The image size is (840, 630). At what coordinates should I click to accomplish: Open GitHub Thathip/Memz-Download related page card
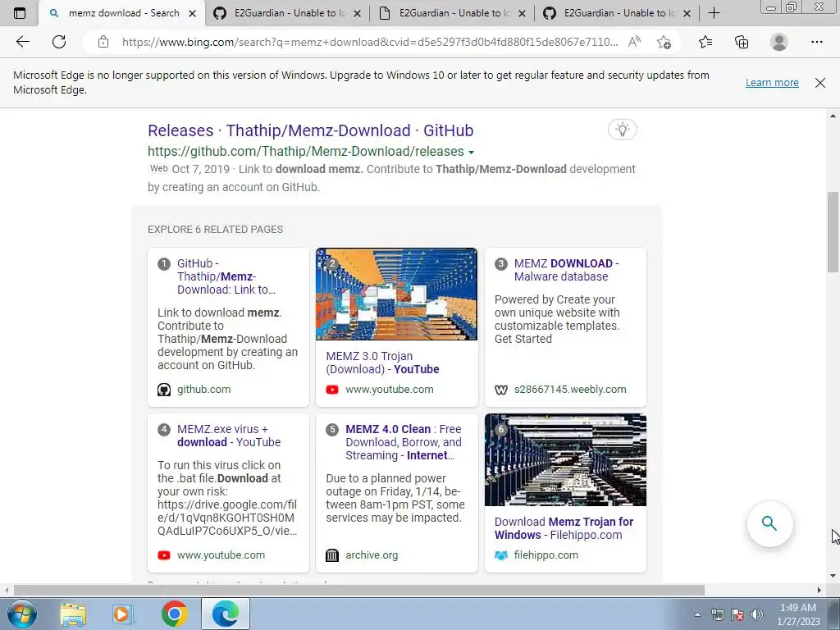tap(226, 276)
